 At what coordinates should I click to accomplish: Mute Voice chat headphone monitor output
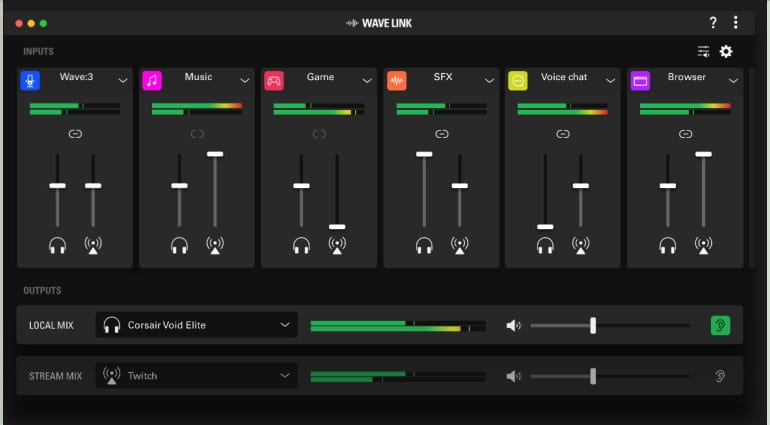pyautogui.click(x=545, y=245)
